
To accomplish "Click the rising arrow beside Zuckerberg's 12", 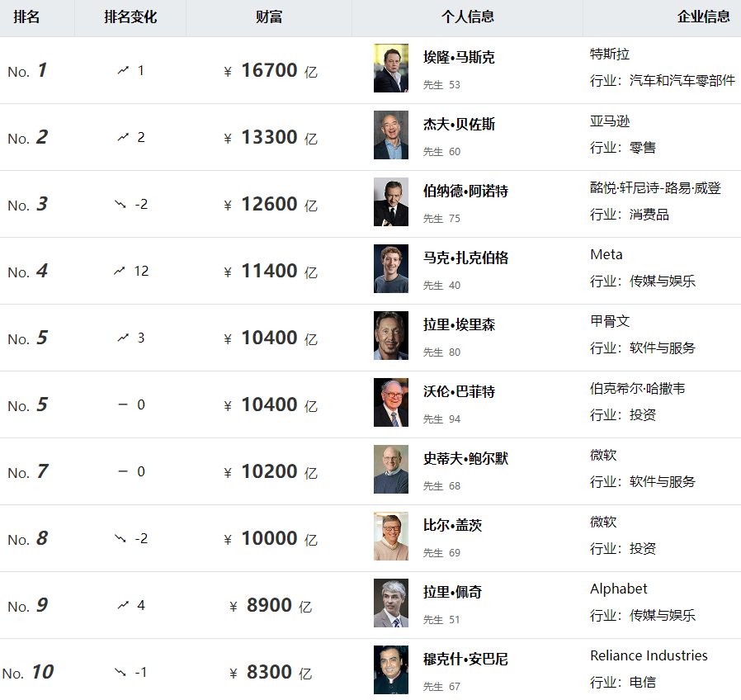I will [x=120, y=271].
